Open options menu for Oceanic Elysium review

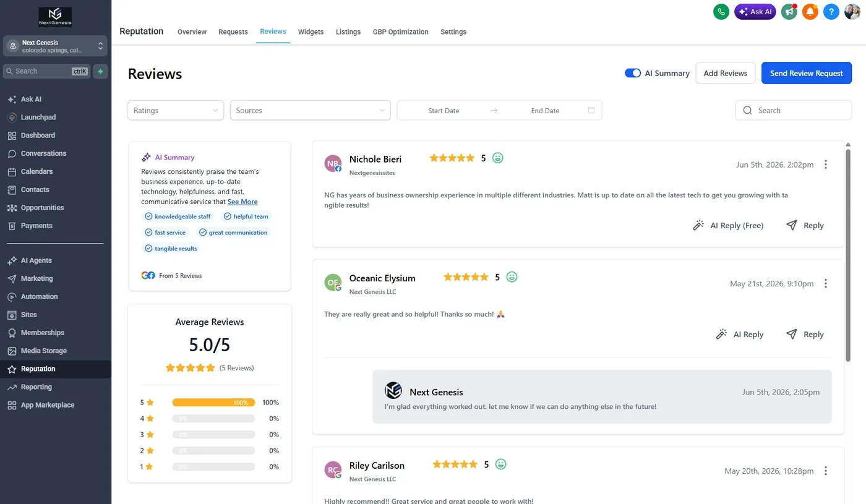pos(826,284)
